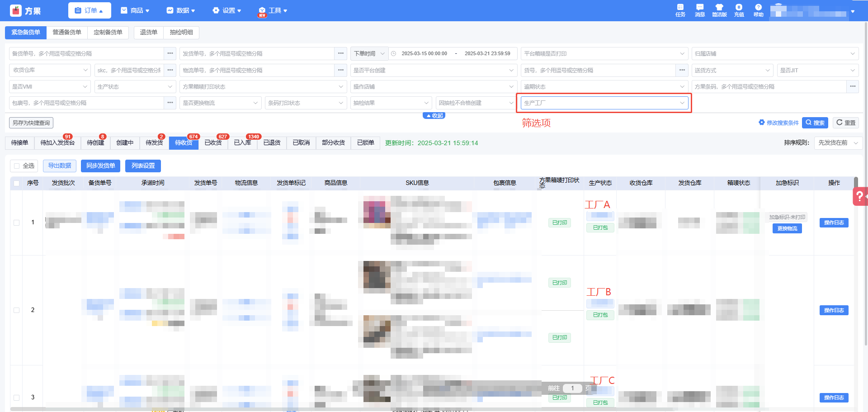Click the ellipsis beside 备货单号 field
868x412 pixels.
(x=170, y=53)
